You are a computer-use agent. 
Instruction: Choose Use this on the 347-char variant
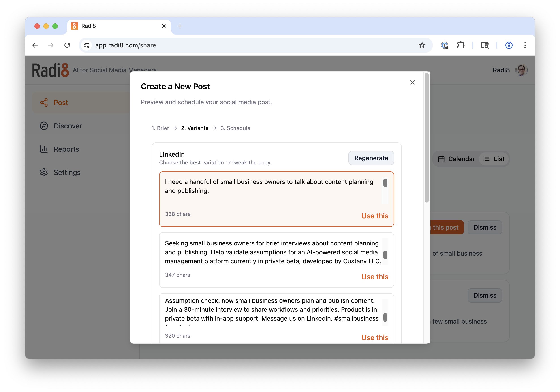375,277
